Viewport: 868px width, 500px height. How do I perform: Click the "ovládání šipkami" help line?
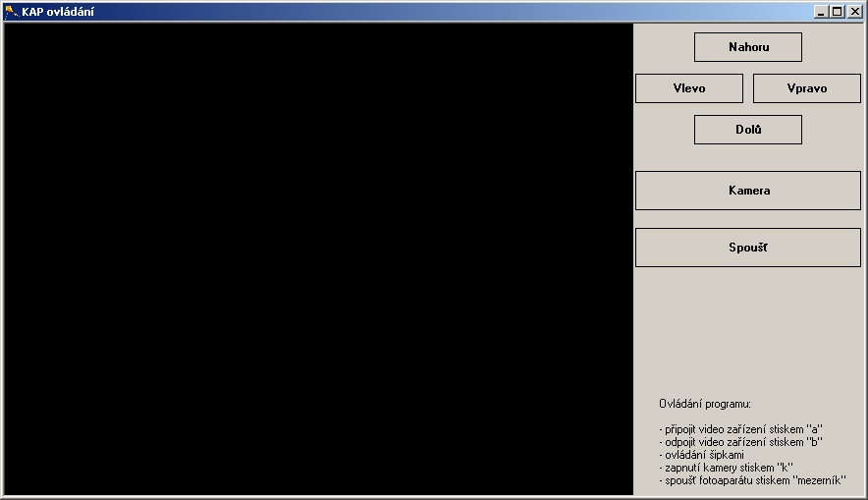[701, 455]
